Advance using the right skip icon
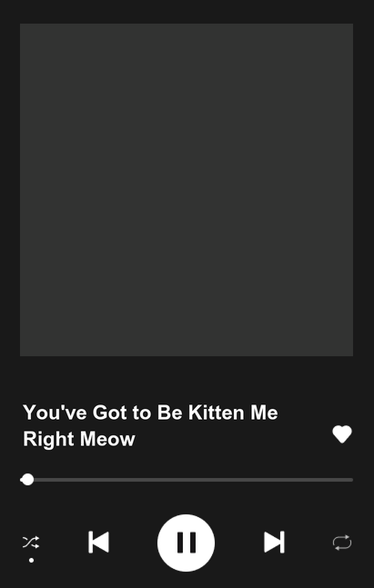This screenshot has width=374, height=588. click(x=274, y=543)
